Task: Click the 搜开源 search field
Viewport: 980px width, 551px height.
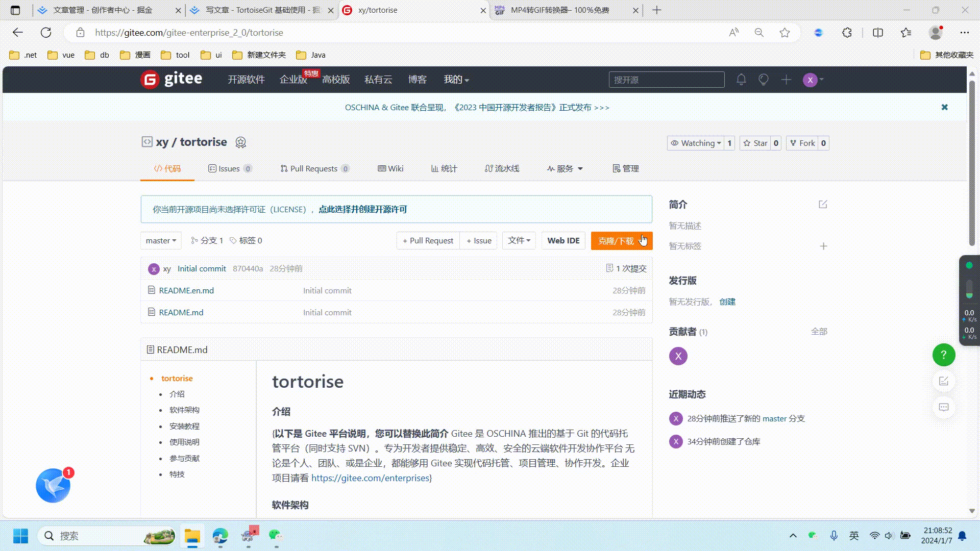Action: coord(666,80)
